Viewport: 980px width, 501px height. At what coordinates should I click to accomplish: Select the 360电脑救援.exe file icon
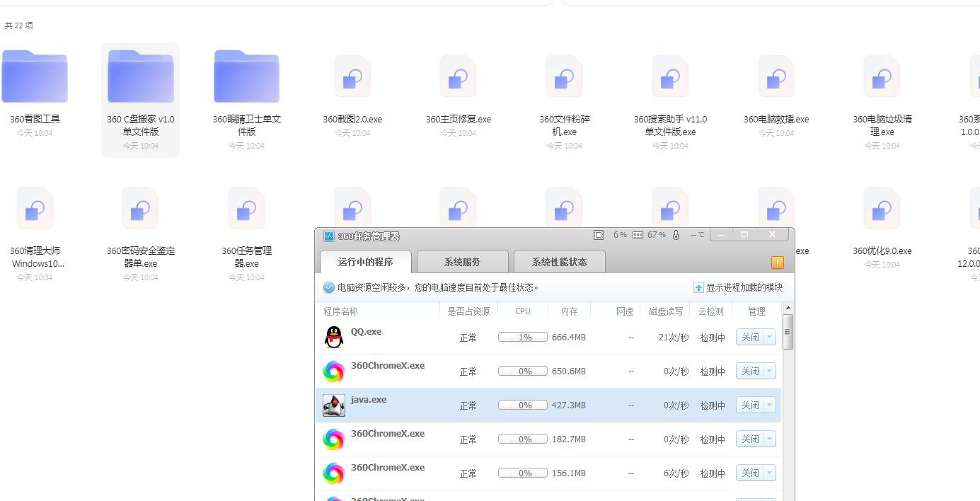tap(776, 76)
